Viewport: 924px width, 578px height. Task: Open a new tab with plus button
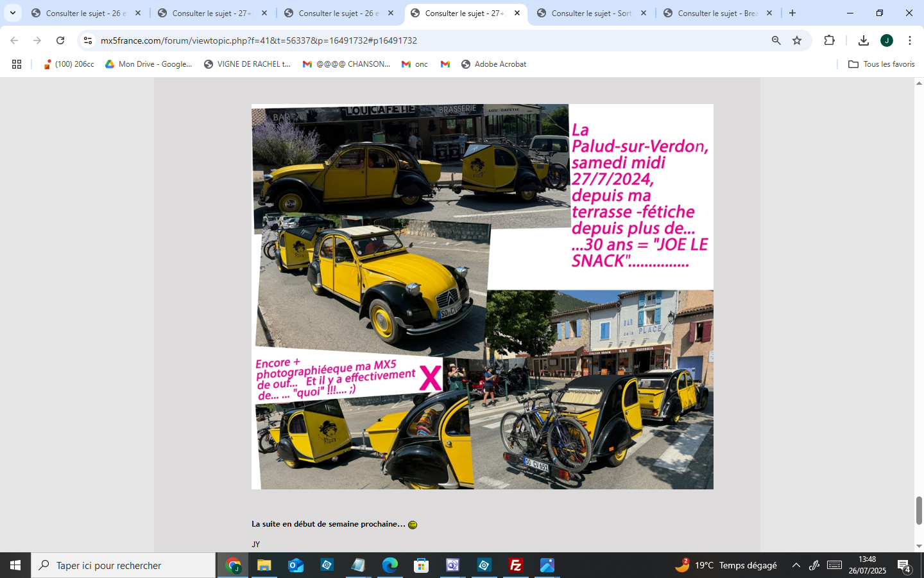(792, 13)
